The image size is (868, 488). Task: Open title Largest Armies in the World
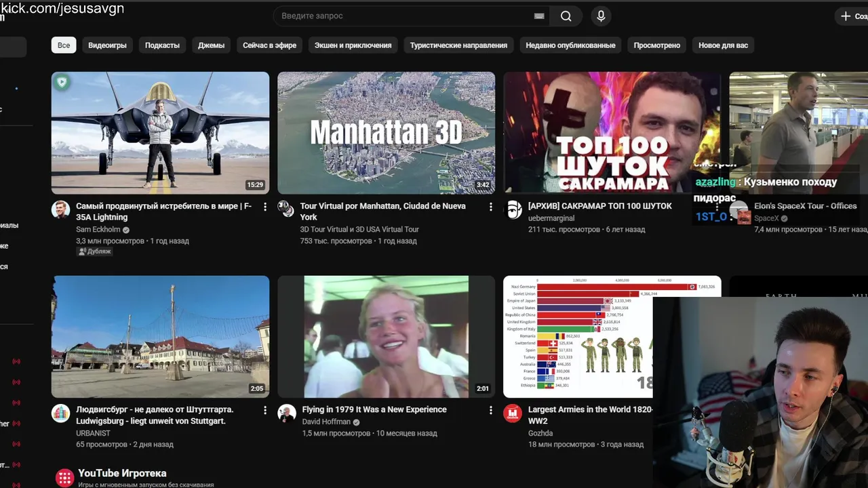coord(590,415)
